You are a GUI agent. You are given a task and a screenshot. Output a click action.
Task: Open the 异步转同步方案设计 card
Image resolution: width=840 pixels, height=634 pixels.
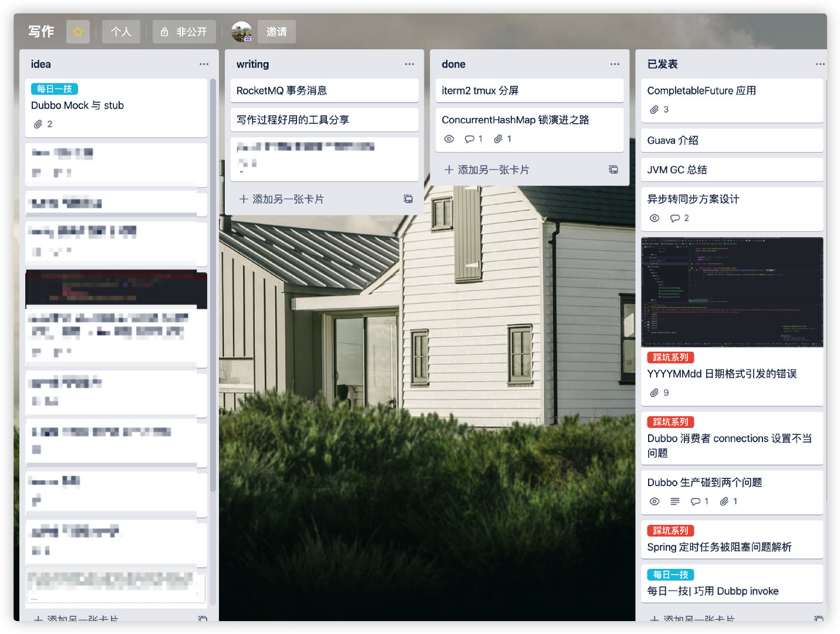pyautogui.click(x=733, y=209)
